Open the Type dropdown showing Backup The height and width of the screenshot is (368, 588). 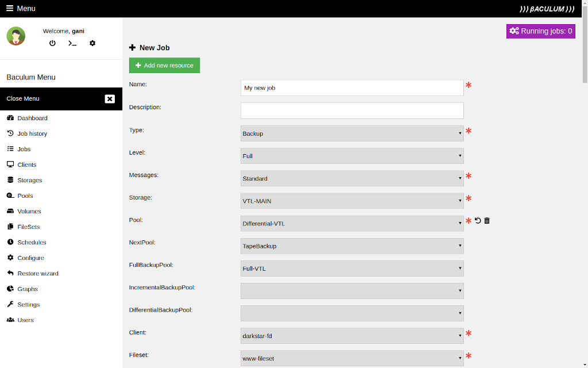pyautogui.click(x=352, y=133)
